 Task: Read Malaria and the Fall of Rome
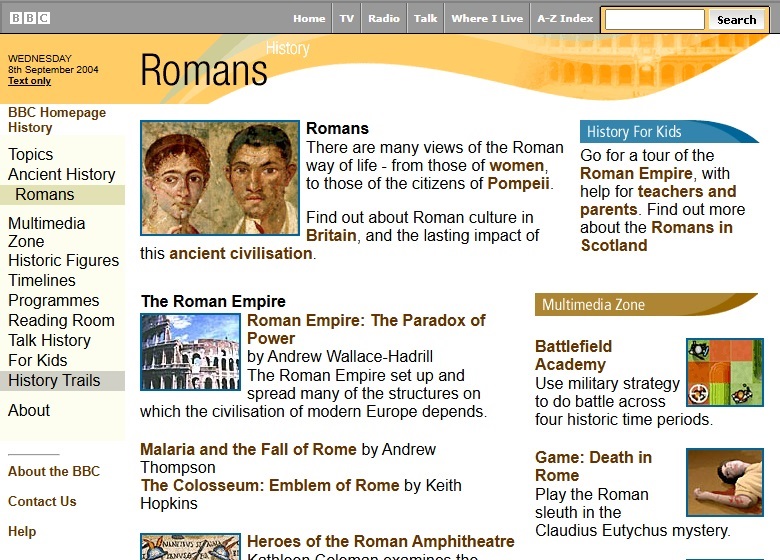point(249,449)
